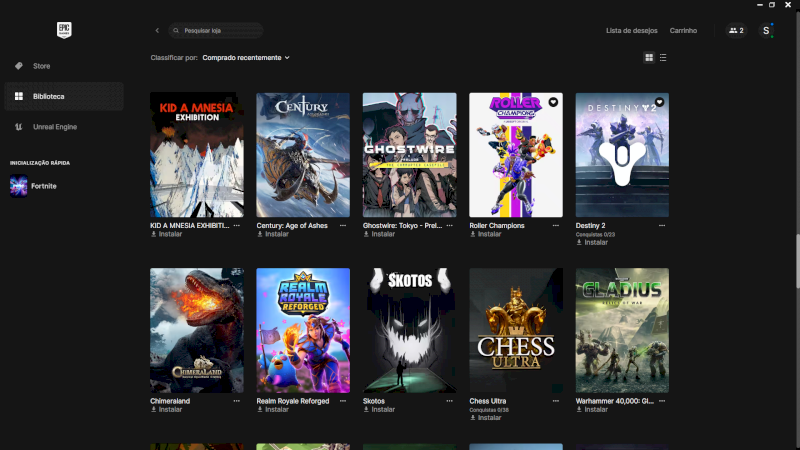Launch Fortnite from quick launch

coord(34,186)
